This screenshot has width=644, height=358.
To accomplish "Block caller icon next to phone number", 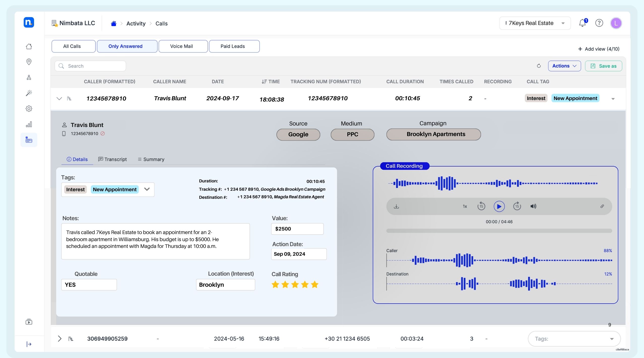I will tap(103, 134).
